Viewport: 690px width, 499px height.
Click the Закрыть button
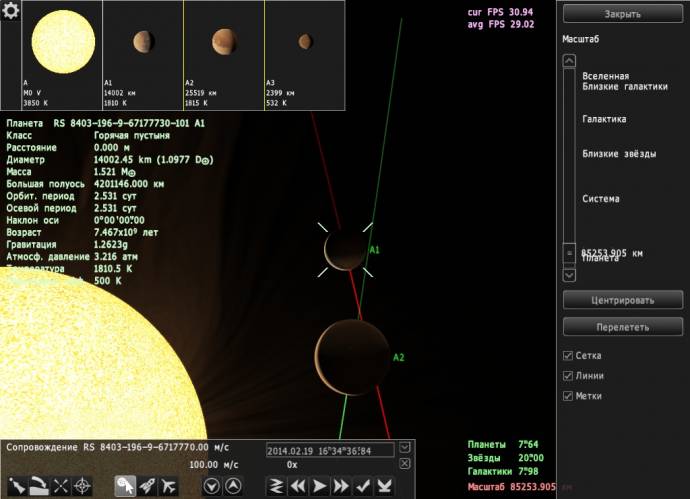tap(623, 14)
